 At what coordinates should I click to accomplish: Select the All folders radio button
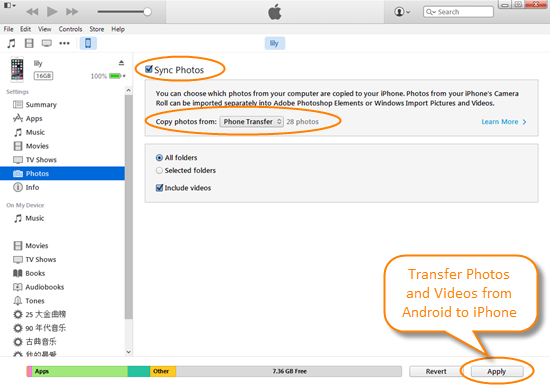pos(159,158)
